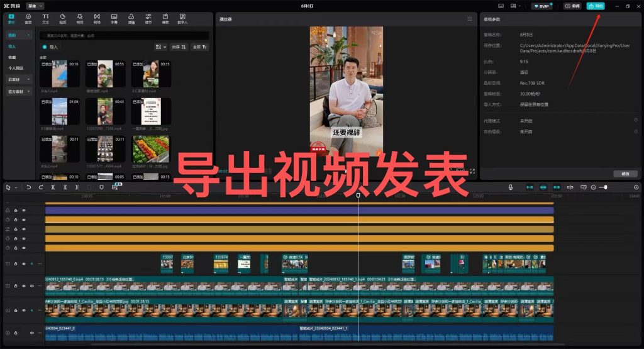The height and width of the screenshot is (349, 644).
Task: Click the timeline playhead marker
Action: click(358, 196)
